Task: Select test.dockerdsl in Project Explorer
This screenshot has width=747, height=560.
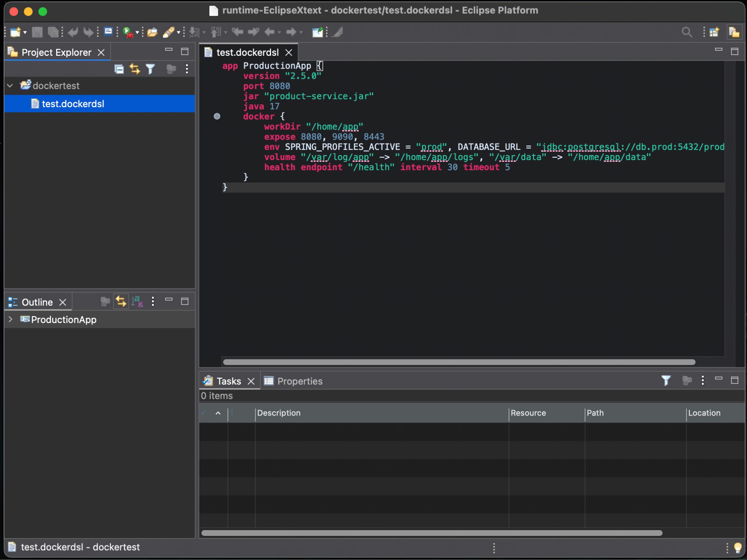Action: coord(100,104)
